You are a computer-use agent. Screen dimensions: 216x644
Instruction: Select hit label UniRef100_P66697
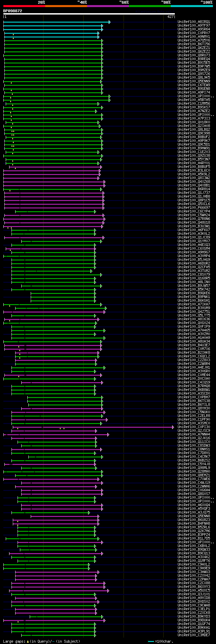click(194, 208)
